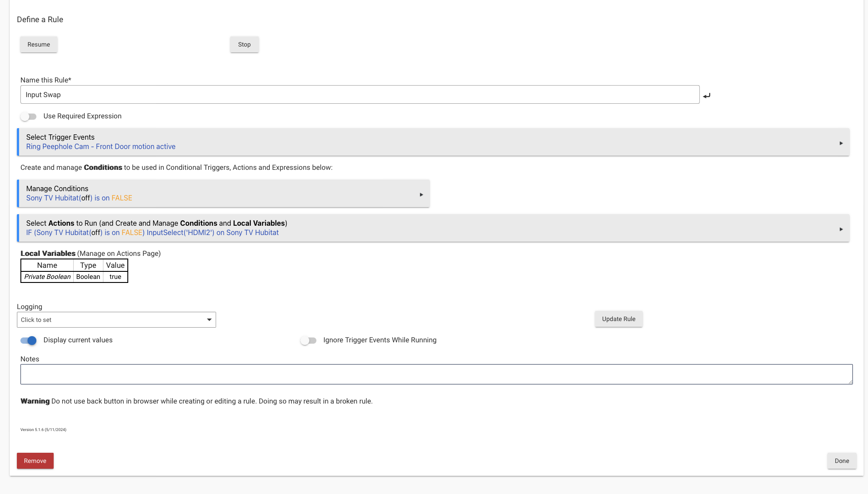Click Update Rule button

click(x=618, y=319)
